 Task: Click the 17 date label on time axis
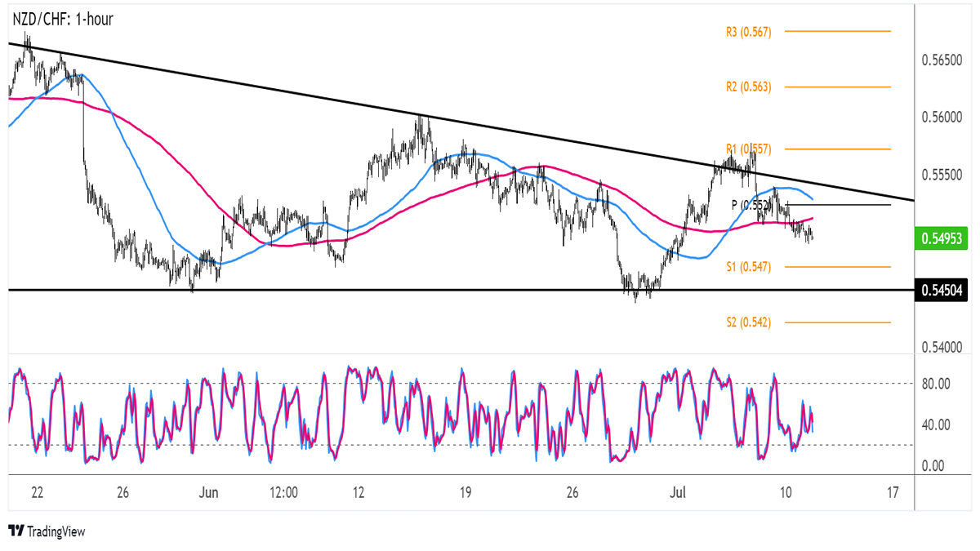click(x=893, y=493)
